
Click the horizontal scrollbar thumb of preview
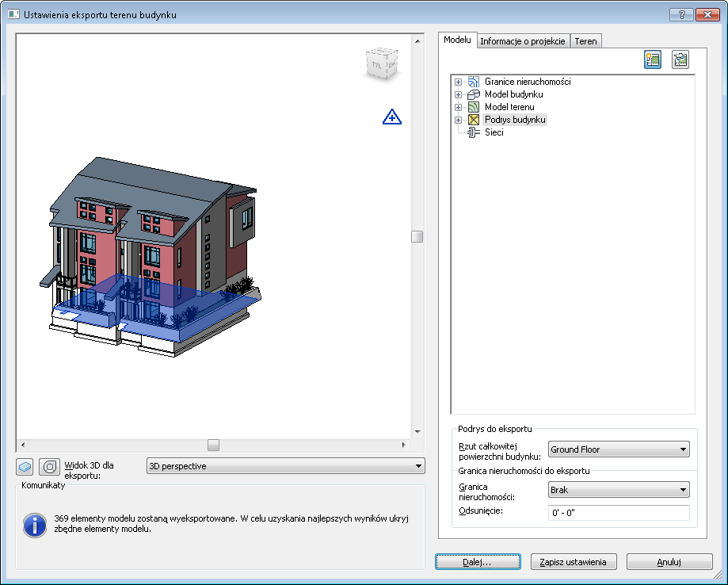[214, 445]
